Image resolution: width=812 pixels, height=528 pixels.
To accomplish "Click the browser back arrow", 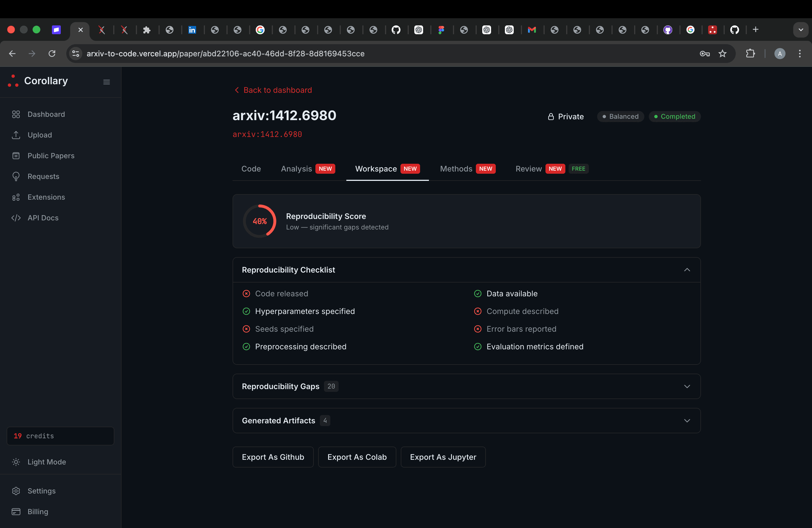I will click(12, 54).
